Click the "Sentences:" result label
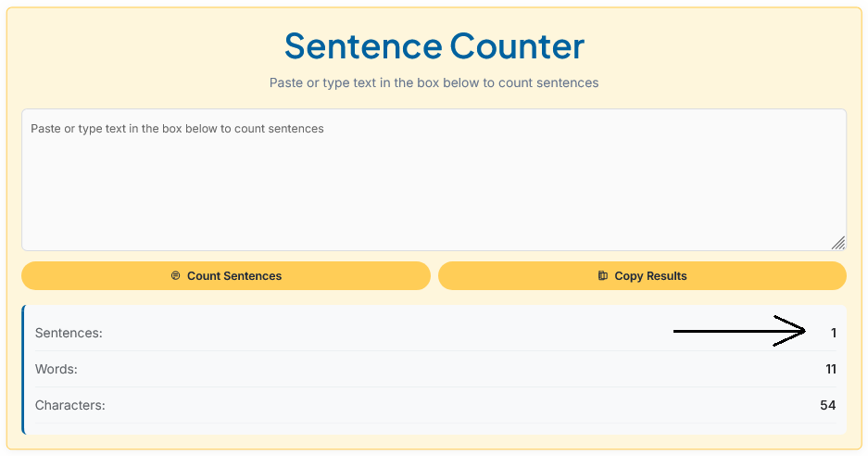Viewport: 868px width, 456px height. (x=69, y=333)
